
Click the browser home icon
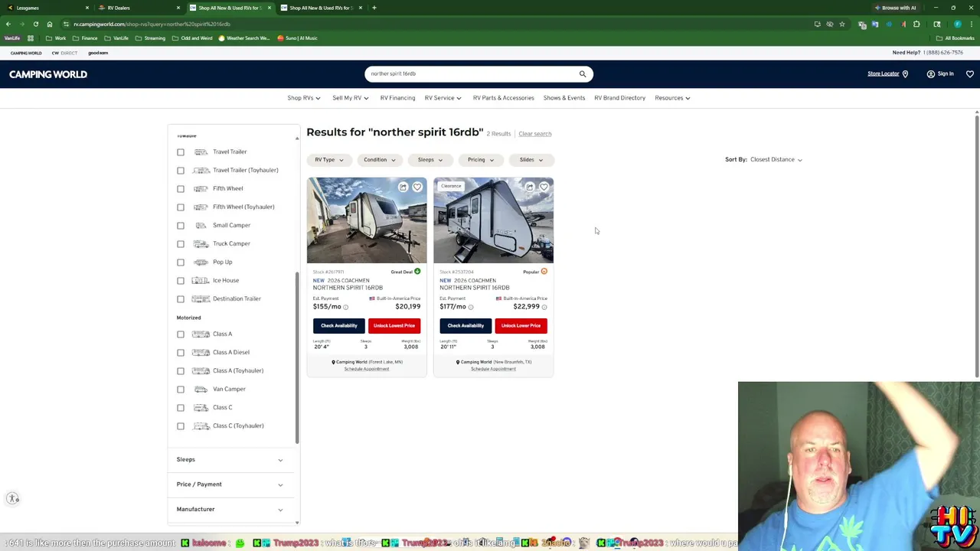[x=50, y=24]
